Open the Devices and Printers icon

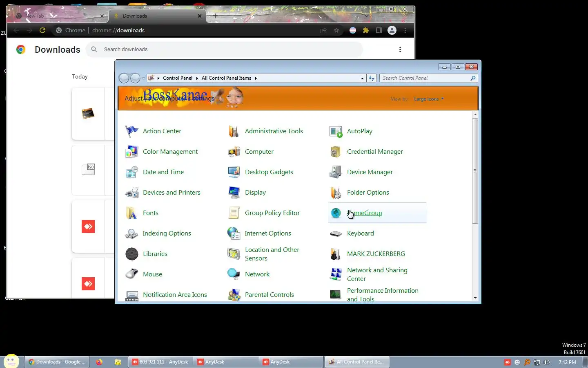(x=131, y=193)
